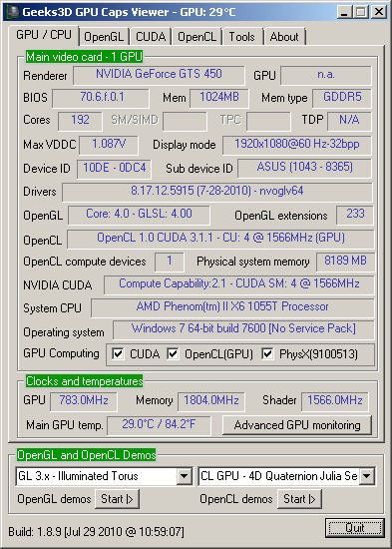Click the BIOS field 70.6.f.0.1
The image size is (392, 549).
(101, 98)
